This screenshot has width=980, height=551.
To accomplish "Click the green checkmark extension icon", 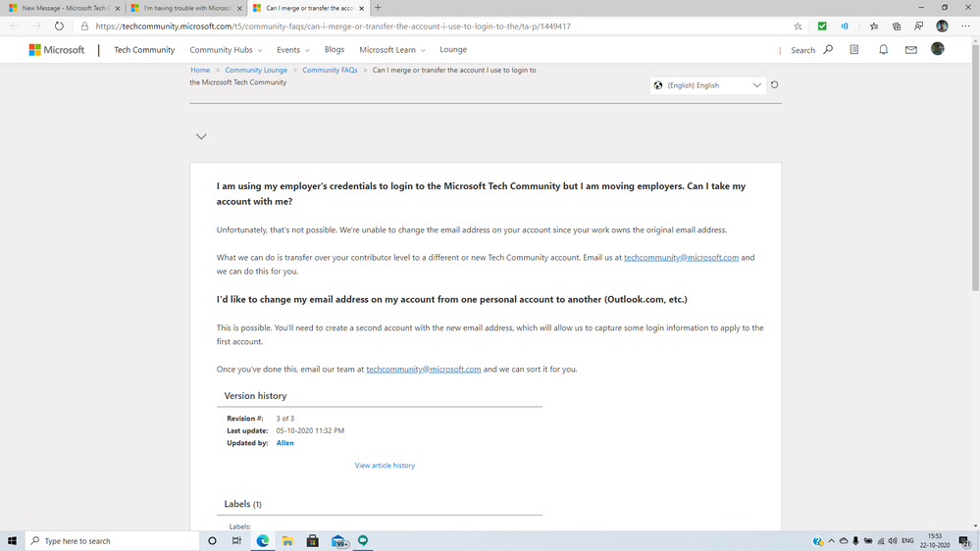I will 822,26.
